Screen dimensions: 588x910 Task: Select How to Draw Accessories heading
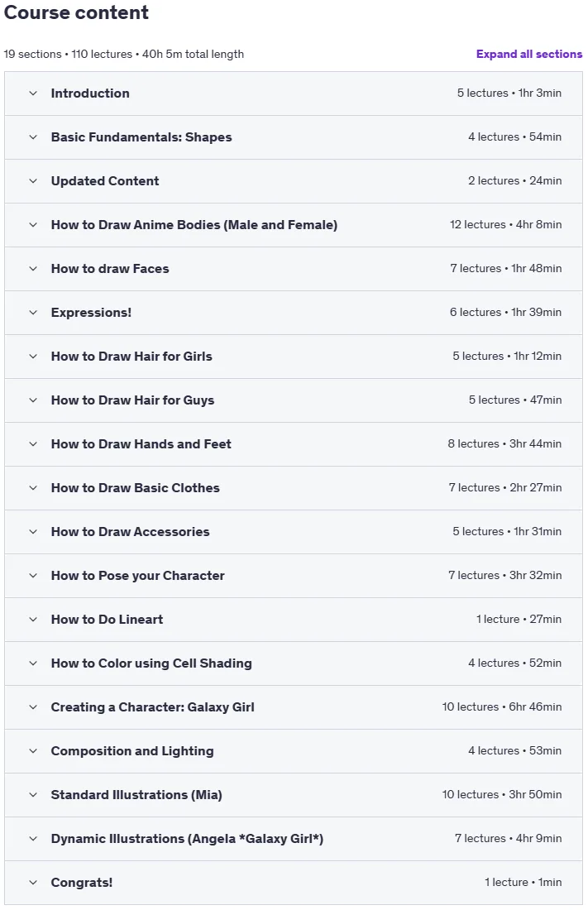pyautogui.click(x=130, y=532)
